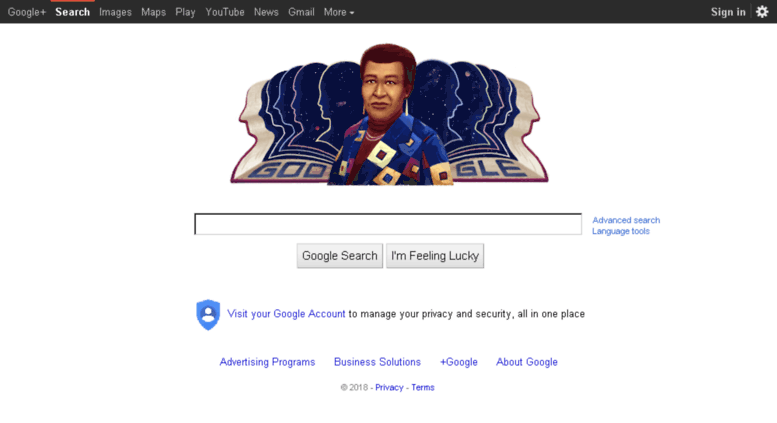The height and width of the screenshot is (423, 777).
Task: Open the Privacy link in the footer
Action: [x=389, y=387]
